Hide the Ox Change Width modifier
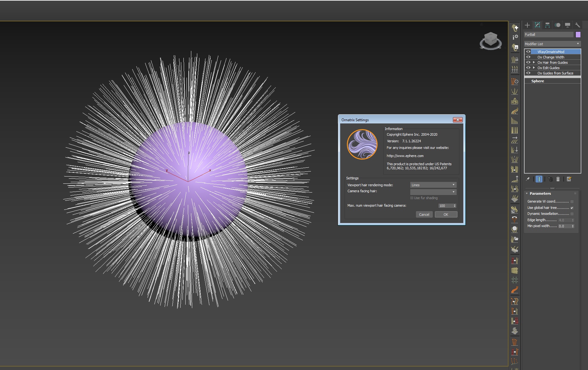Viewport: 588px width, 370px height. pos(528,57)
